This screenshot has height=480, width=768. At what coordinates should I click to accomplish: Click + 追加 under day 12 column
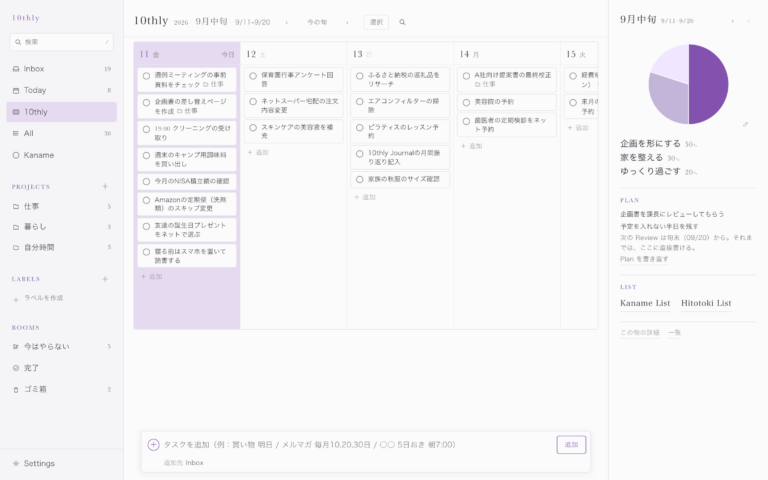[258, 152]
